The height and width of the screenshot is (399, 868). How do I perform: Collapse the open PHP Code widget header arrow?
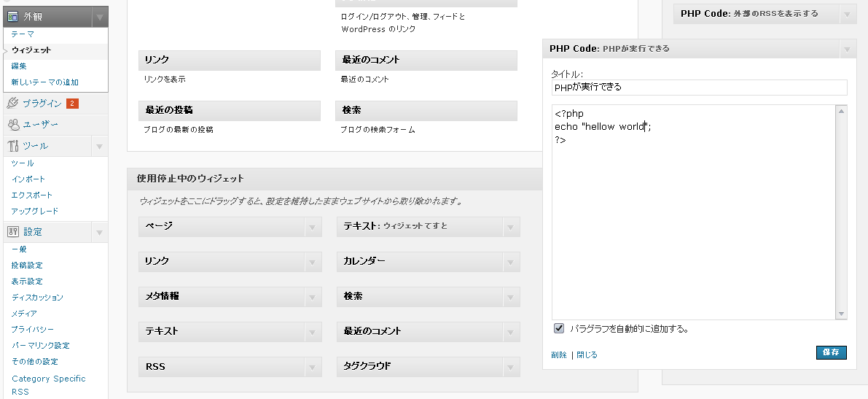(x=847, y=50)
